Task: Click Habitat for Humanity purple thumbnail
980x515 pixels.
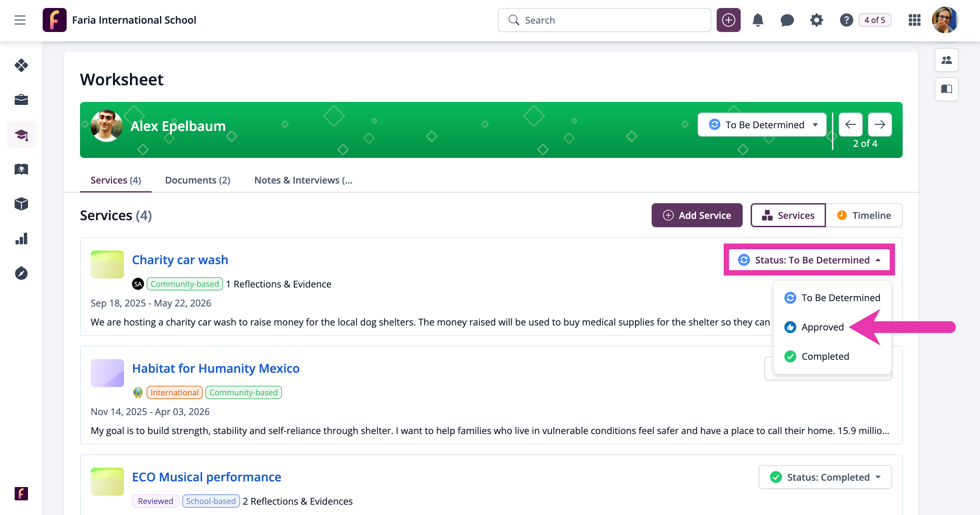Action: click(107, 373)
